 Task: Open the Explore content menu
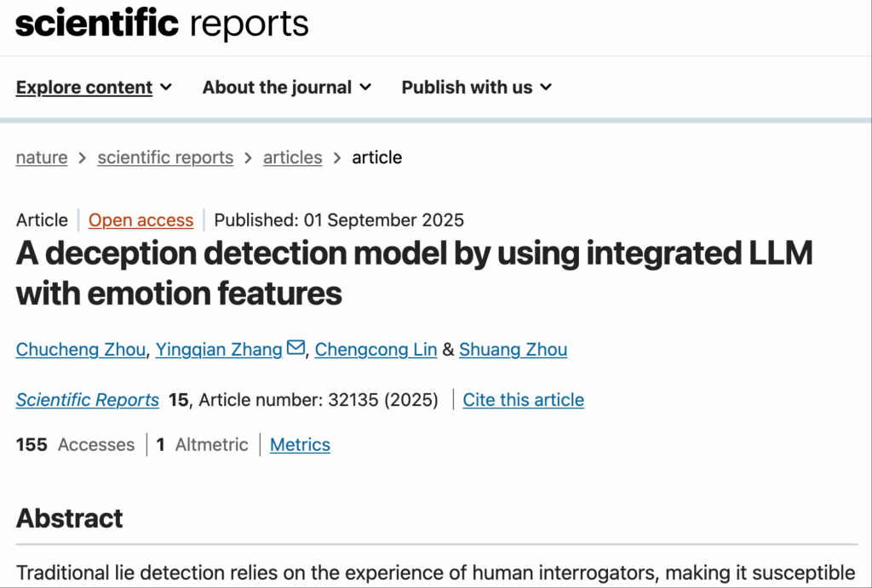(x=84, y=88)
